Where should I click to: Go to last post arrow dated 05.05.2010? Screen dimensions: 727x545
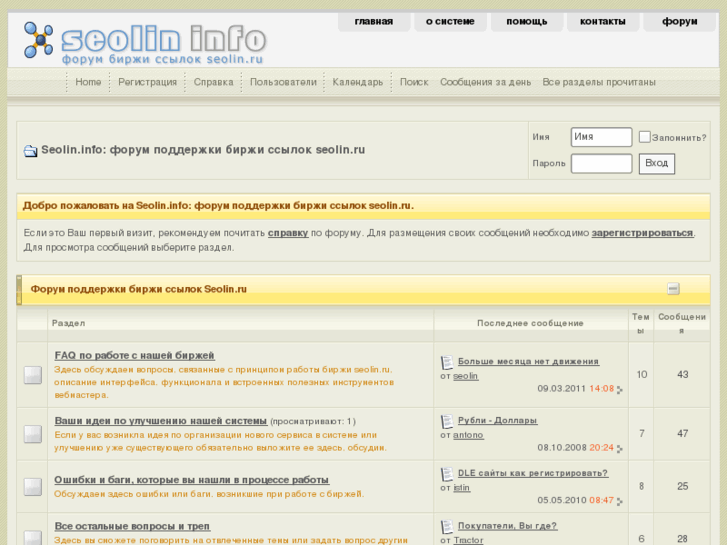point(620,501)
